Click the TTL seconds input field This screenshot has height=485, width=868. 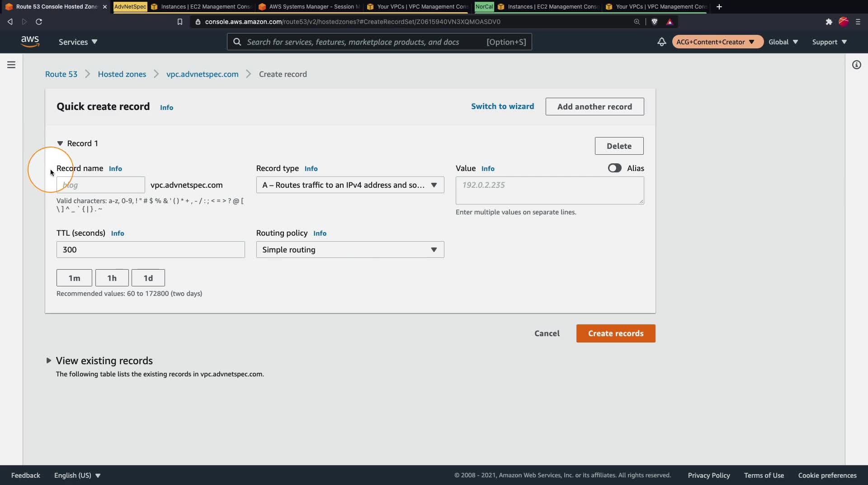pyautogui.click(x=151, y=250)
